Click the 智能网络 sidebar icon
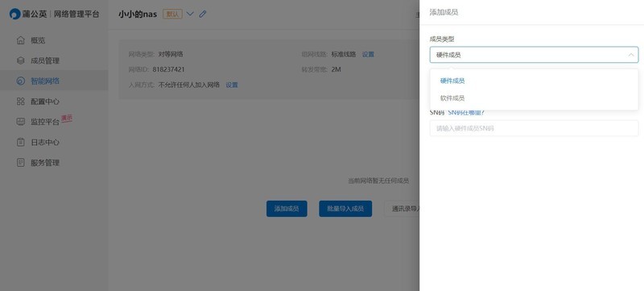 [x=21, y=81]
